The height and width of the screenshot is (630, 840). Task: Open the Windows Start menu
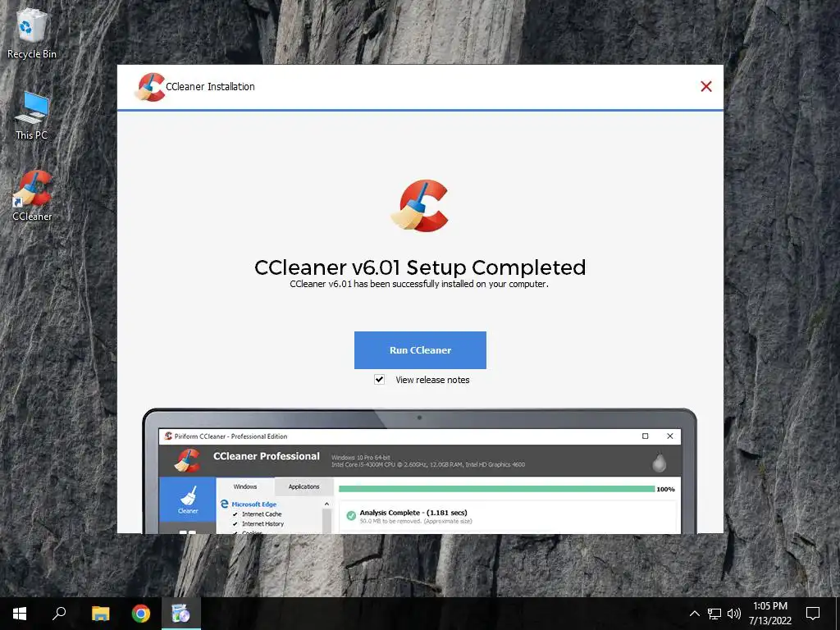tap(20, 614)
